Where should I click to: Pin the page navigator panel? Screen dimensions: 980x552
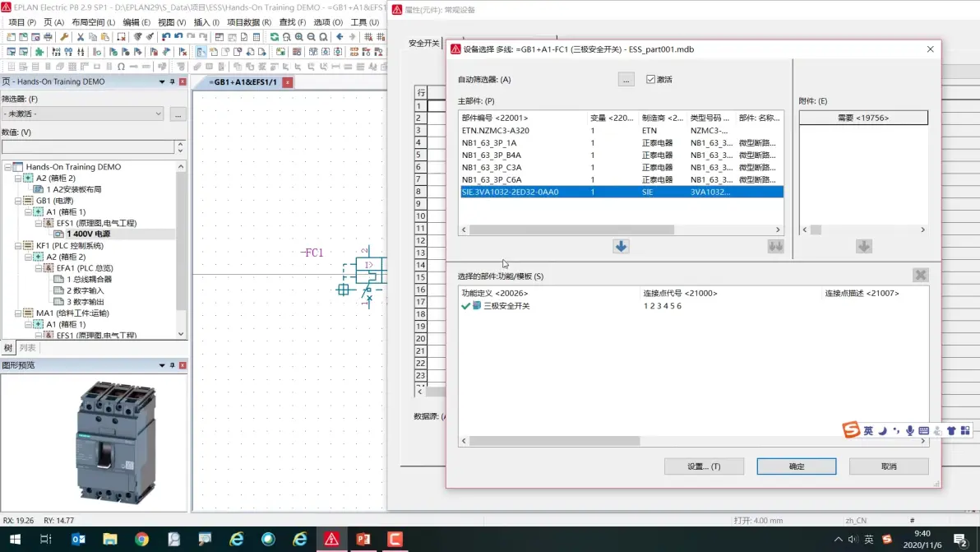click(172, 82)
